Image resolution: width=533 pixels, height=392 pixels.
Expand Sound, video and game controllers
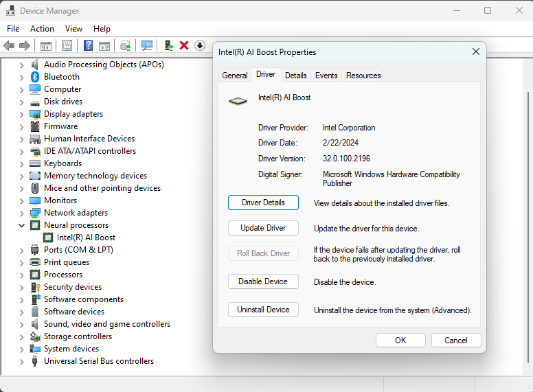point(22,325)
